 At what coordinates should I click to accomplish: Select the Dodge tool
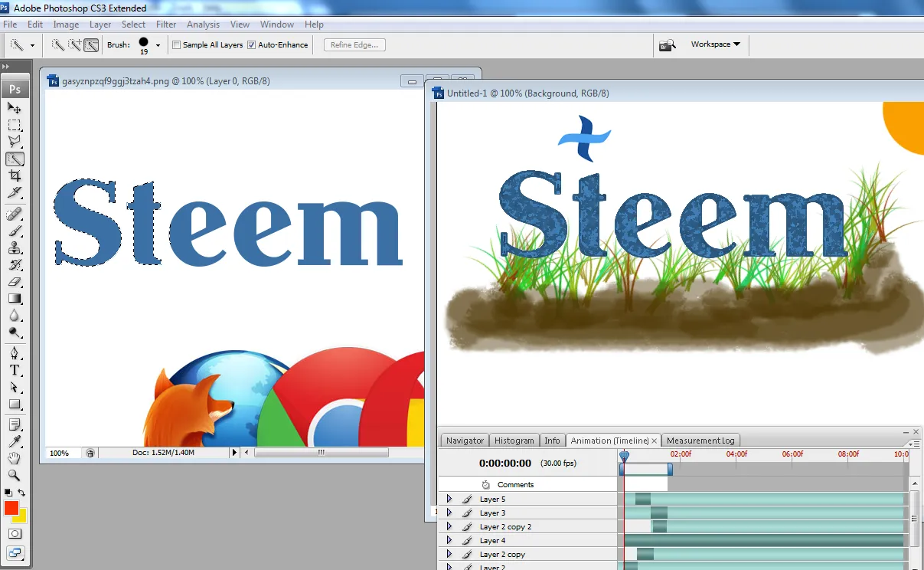click(x=15, y=332)
